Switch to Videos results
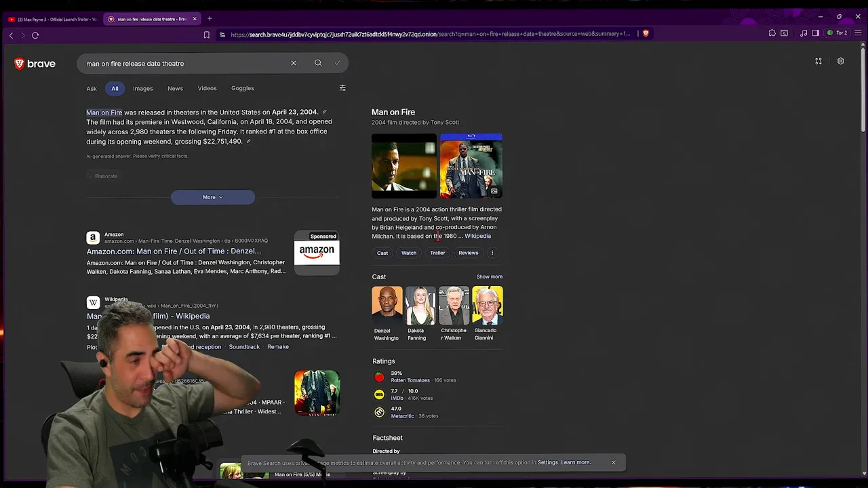Screen dimensions: 868x488 pos(208,88)
